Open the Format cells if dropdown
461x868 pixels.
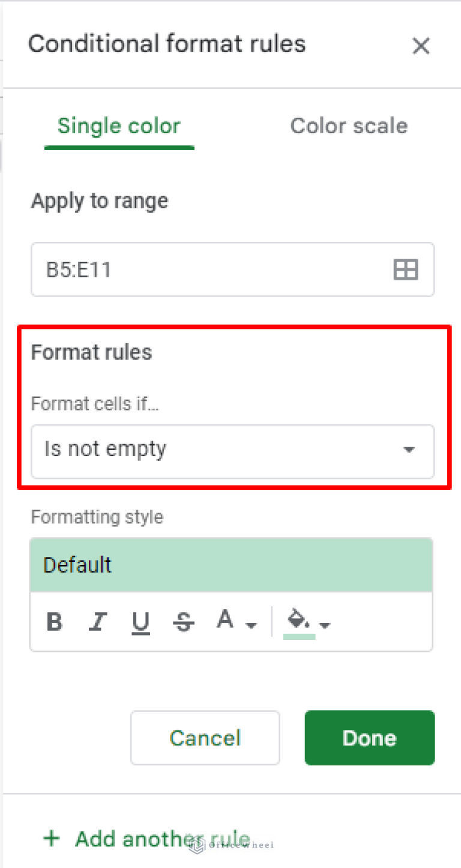pyautogui.click(x=231, y=451)
